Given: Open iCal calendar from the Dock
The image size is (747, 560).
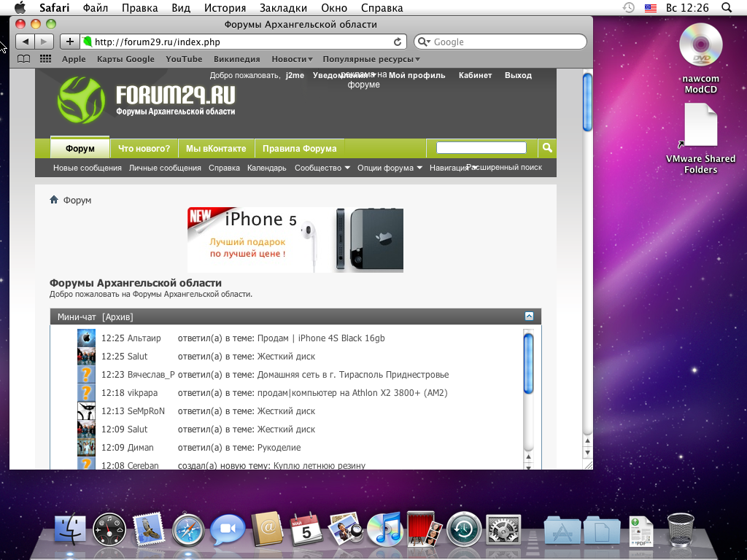Looking at the screenshot, I should pyautogui.click(x=306, y=529).
